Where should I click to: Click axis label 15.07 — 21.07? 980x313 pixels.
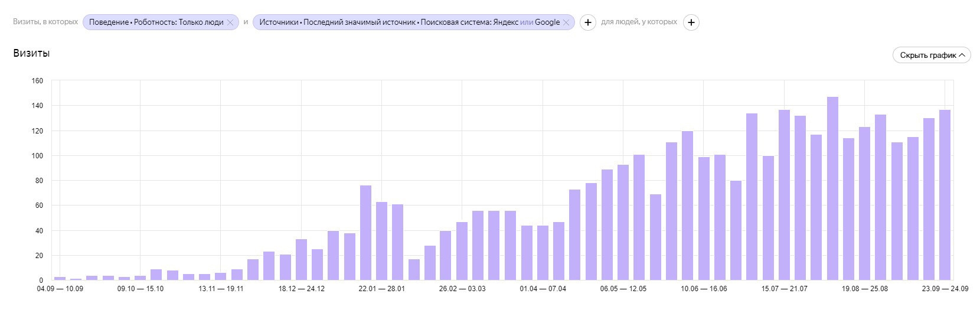tap(784, 289)
